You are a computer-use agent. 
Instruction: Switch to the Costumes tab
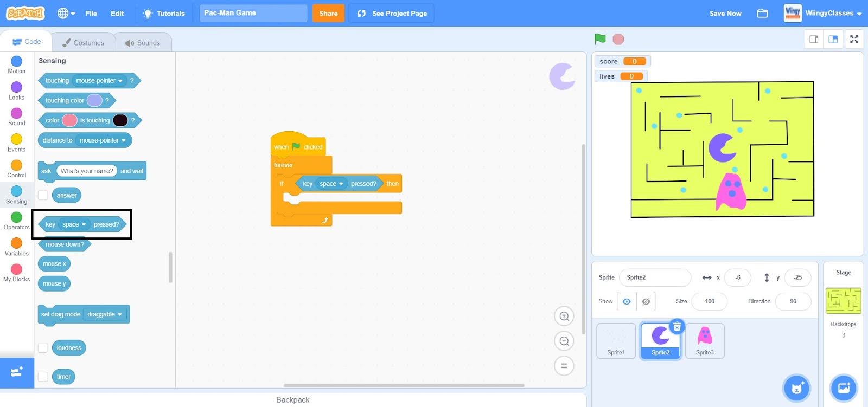(x=84, y=42)
